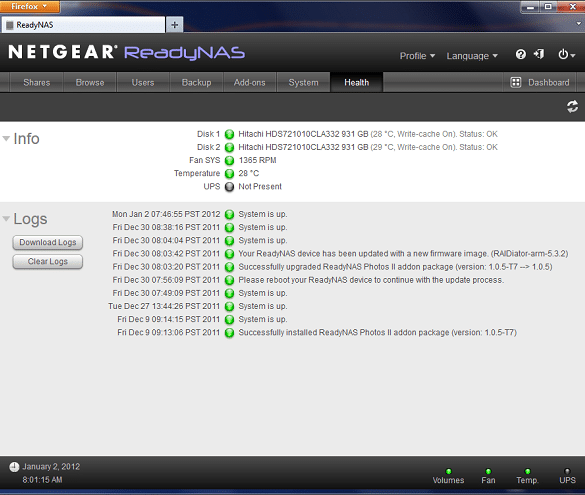Screen dimensions: 585x495
Task: Switch to the System tab
Action: tap(303, 82)
